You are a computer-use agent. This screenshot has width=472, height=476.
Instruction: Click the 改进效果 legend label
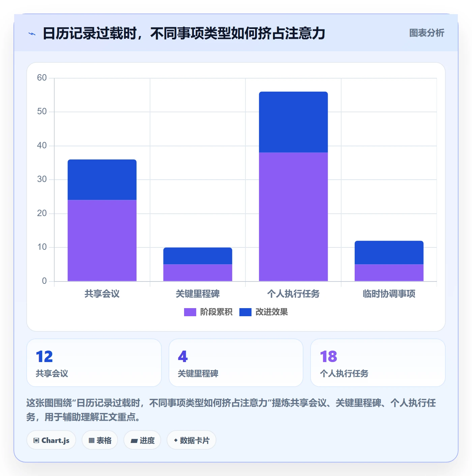tap(272, 312)
